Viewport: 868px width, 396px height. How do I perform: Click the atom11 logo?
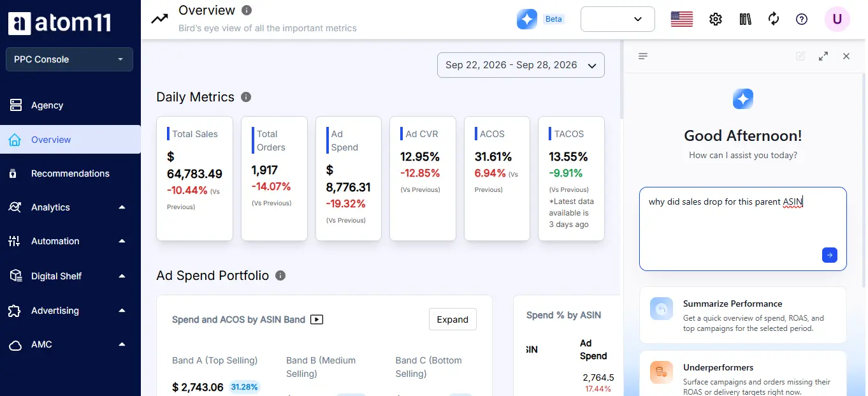pyautogui.click(x=60, y=22)
